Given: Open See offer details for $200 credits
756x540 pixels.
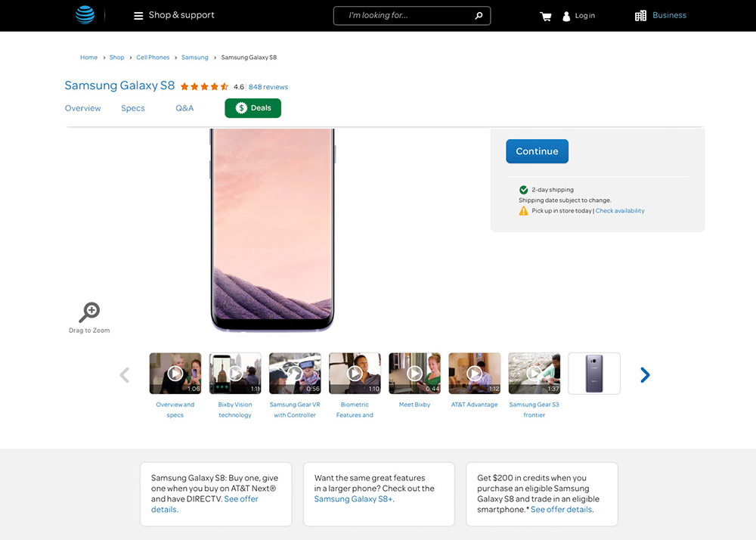Looking at the screenshot, I should [562, 510].
